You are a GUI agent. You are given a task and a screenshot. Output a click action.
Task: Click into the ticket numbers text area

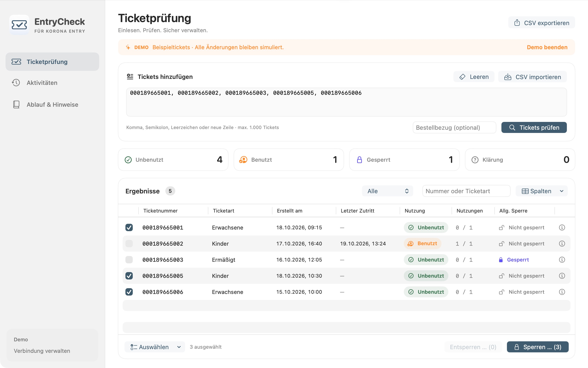point(346,102)
